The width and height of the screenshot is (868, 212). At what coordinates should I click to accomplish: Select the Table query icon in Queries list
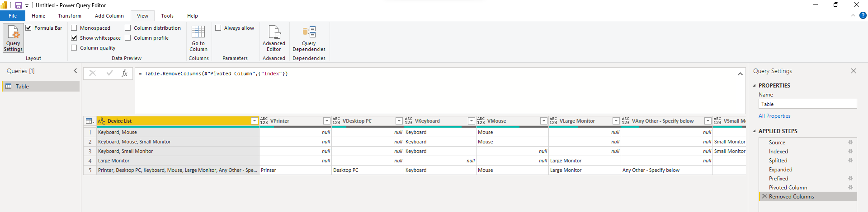pos(9,86)
